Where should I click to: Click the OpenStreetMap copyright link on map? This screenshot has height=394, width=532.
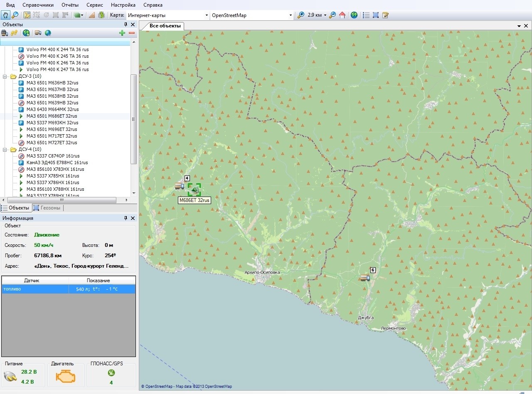159,387
